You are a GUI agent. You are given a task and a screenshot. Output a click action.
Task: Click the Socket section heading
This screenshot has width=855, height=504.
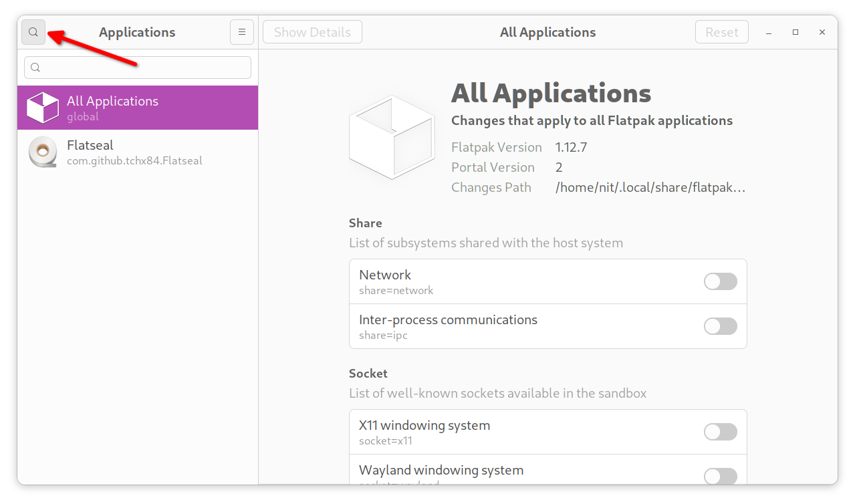(368, 374)
